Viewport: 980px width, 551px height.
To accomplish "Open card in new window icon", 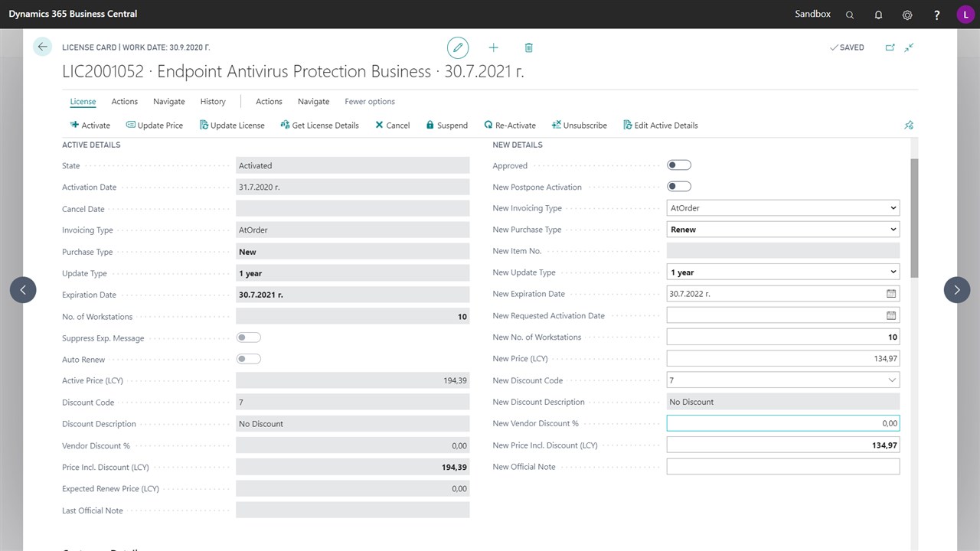I will point(890,47).
